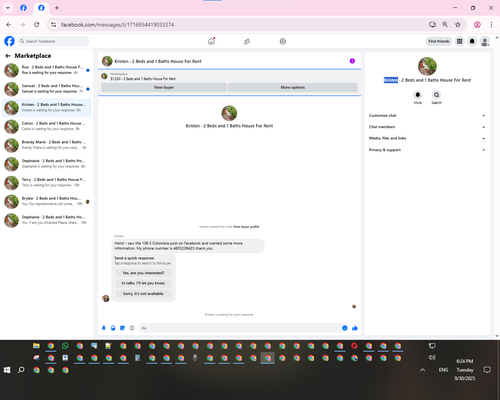Viewport: 500px width, 400px height.
Task: Open Brandy Marie's conversation
Action: tap(47, 145)
